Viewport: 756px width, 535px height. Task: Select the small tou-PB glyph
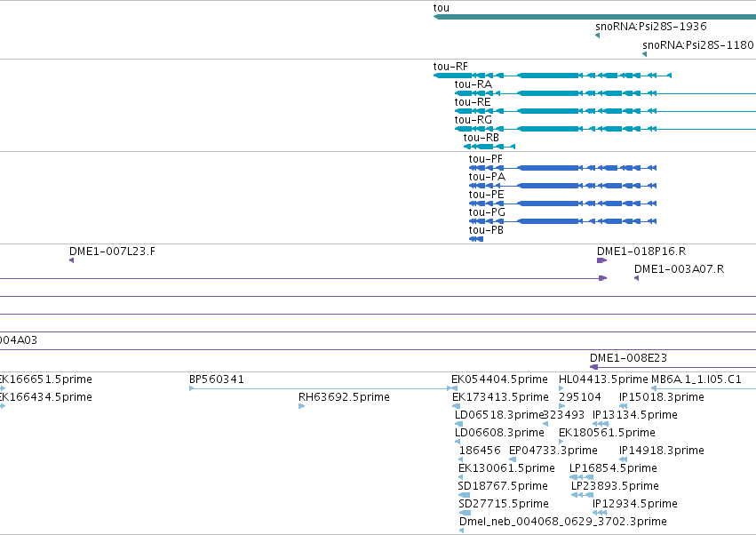476,239
